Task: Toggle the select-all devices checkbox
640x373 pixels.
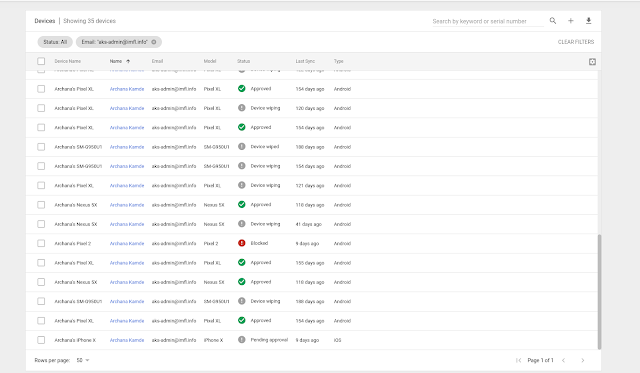Action: [x=41, y=61]
